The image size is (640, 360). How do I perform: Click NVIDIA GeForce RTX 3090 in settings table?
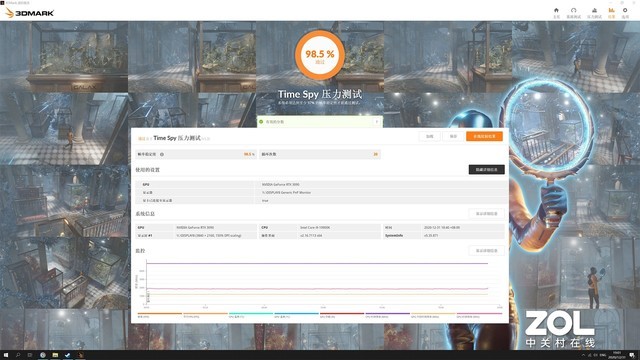pos(281,184)
